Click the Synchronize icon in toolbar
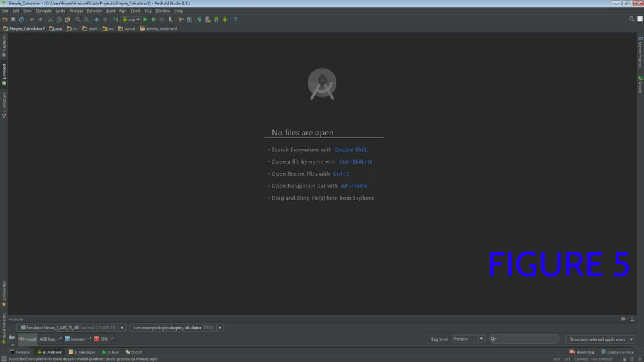 [x=21, y=20]
